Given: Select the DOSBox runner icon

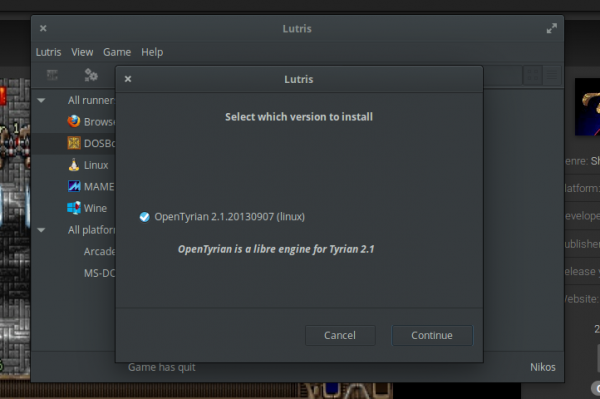Looking at the screenshot, I should pyautogui.click(x=74, y=143).
